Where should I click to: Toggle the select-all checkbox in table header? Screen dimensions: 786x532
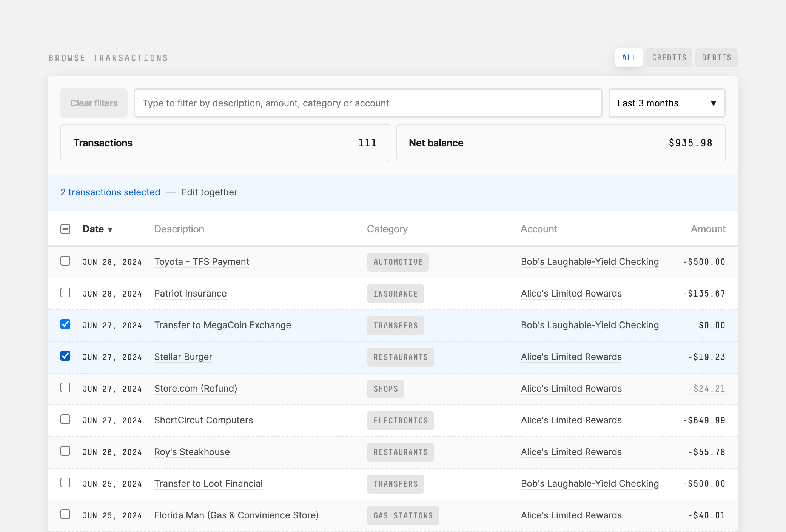65,229
